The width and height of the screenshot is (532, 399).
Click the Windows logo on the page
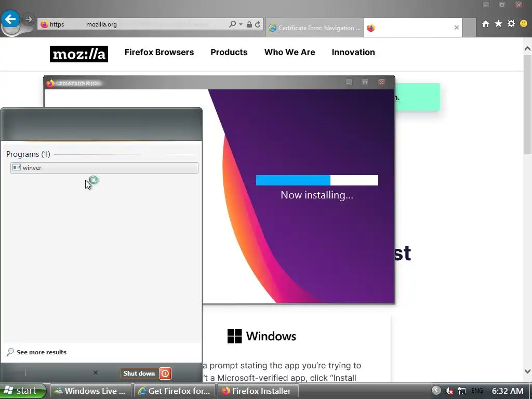tap(234, 336)
